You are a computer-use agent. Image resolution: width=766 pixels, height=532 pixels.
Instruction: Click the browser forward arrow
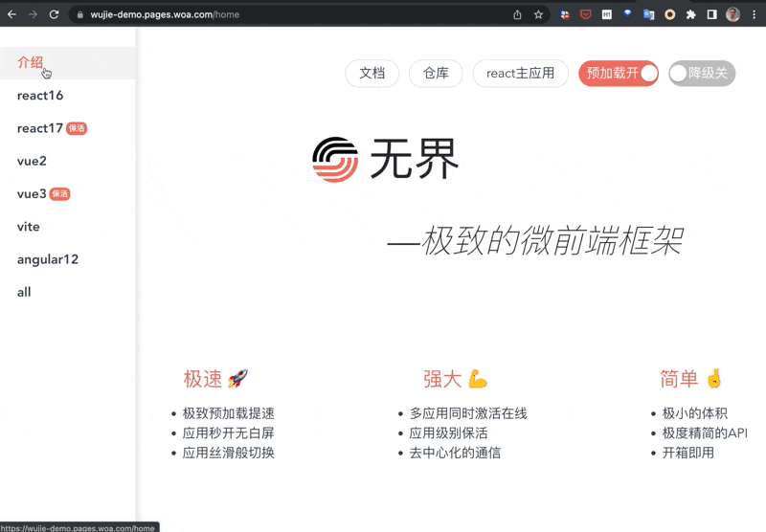33,14
